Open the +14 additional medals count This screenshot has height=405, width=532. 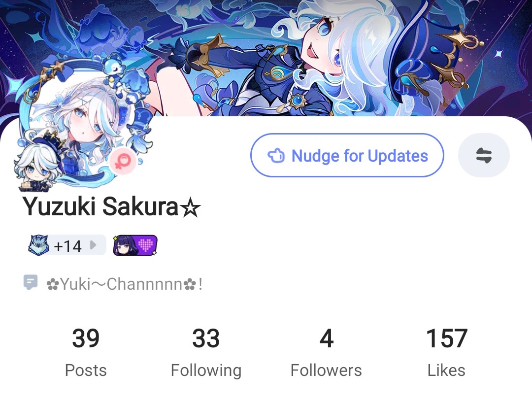67,246
